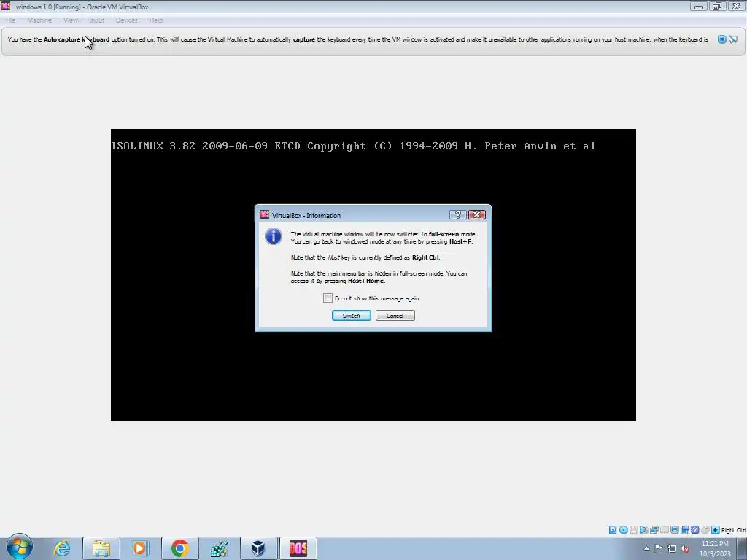Click the Right Ctrl host key label
The height and width of the screenshot is (560, 747).
click(x=734, y=530)
